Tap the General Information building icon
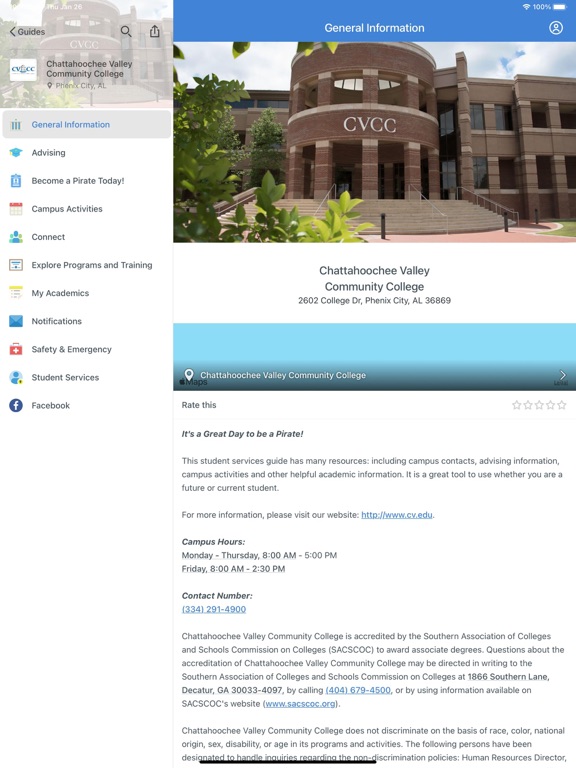 click(16, 124)
